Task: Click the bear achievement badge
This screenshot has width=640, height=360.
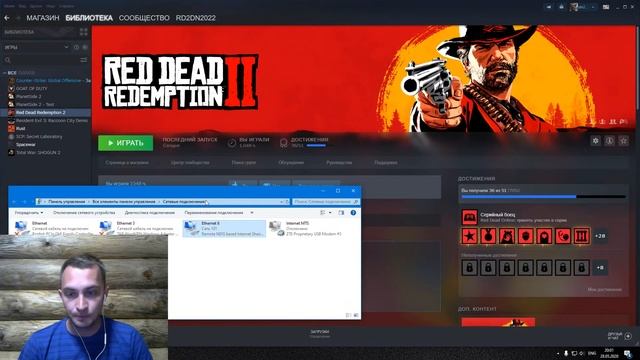Action: 507,236
